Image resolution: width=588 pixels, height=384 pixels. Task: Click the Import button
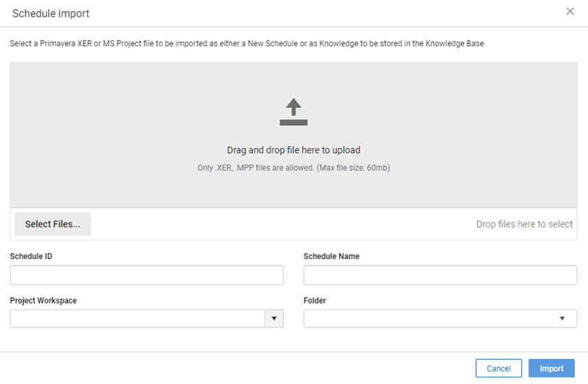(x=551, y=369)
